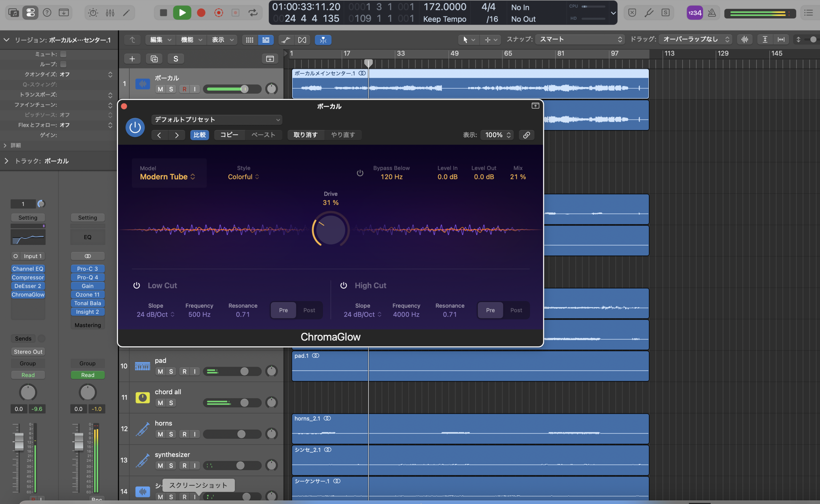Open the Model Modern Tube dropdown
The height and width of the screenshot is (504, 820).
point(168,177)
